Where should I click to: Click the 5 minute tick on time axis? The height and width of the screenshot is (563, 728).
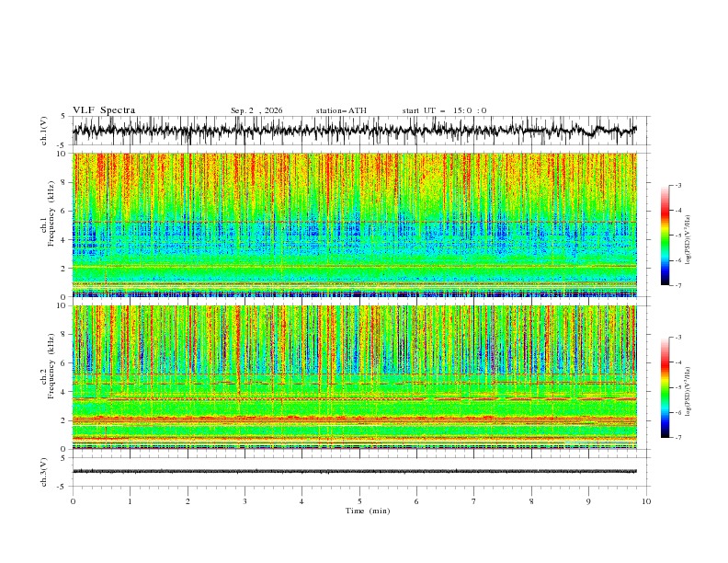(x=359, y=501)
